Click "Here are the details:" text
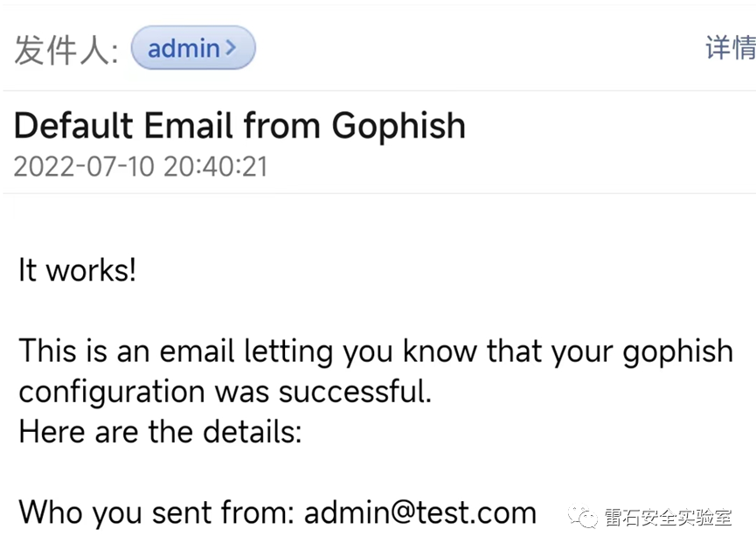The width and height of the screenshot is (756, 550). tap(160, 431)
